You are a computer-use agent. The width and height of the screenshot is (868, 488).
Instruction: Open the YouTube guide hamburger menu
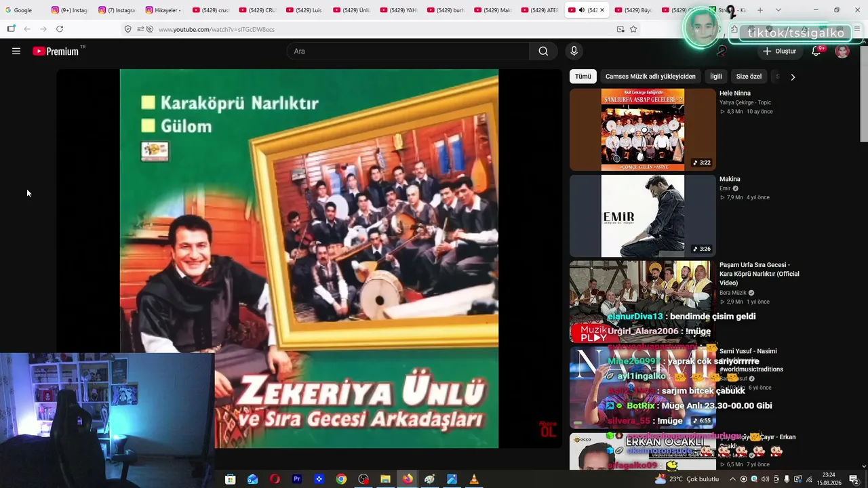(16, 51)
